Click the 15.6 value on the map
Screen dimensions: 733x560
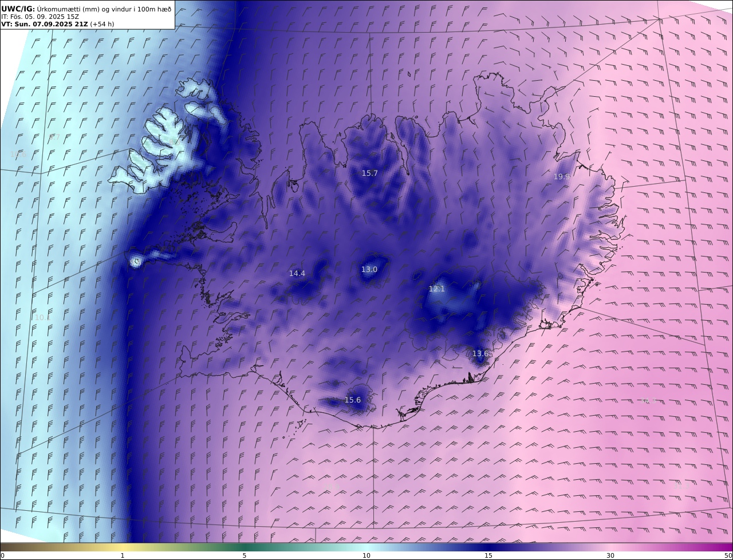coord(353,400)
